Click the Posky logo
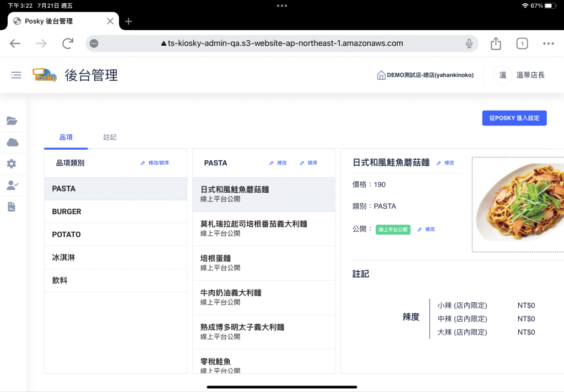Screen dimensions: 564x392 point(45,75)
